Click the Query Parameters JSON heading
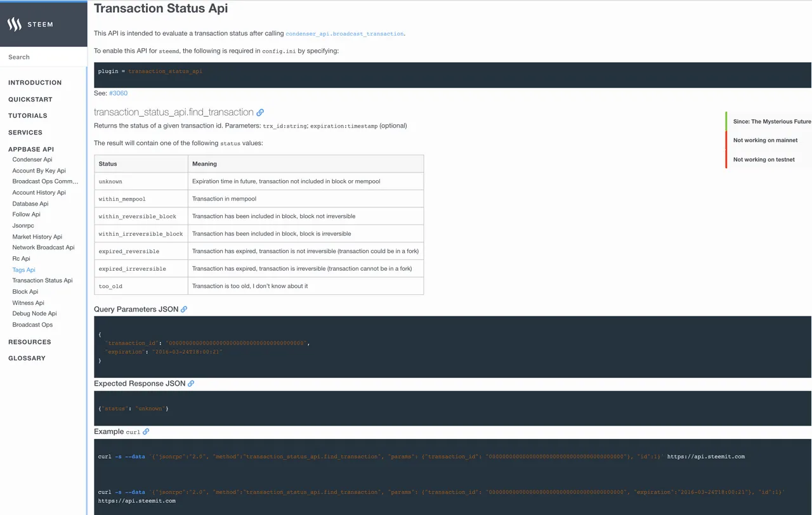The image size is (812, 515). click(x=136, y=309)
